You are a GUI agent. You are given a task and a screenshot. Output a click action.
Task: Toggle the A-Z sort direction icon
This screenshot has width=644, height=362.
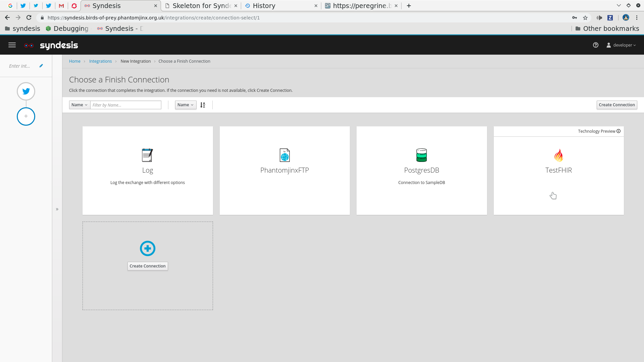pyautogui.click(x=203, y=105)
